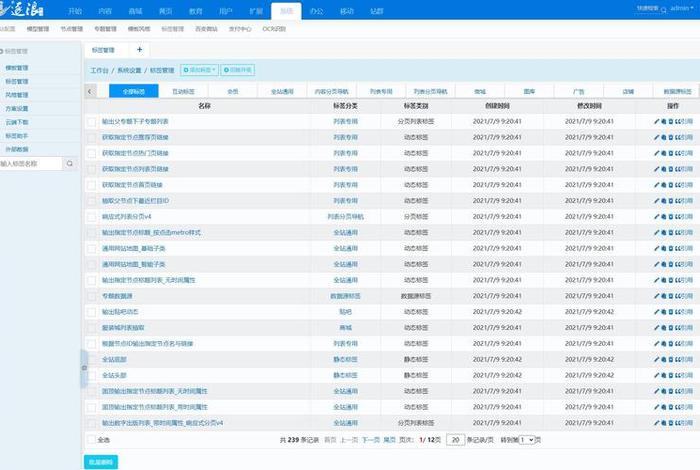The height and width of the screenshot is (470, 700).
Task: Collapse the left sidebar with the edge handle
Action: (84, 368)
